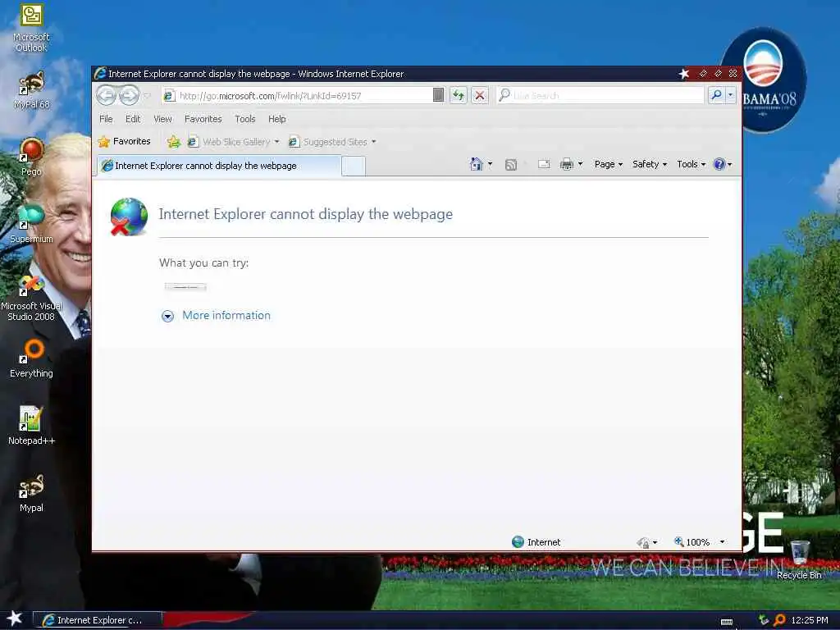
Task: Click Internet Explorer taskbar button
Action: click(97, 620)
